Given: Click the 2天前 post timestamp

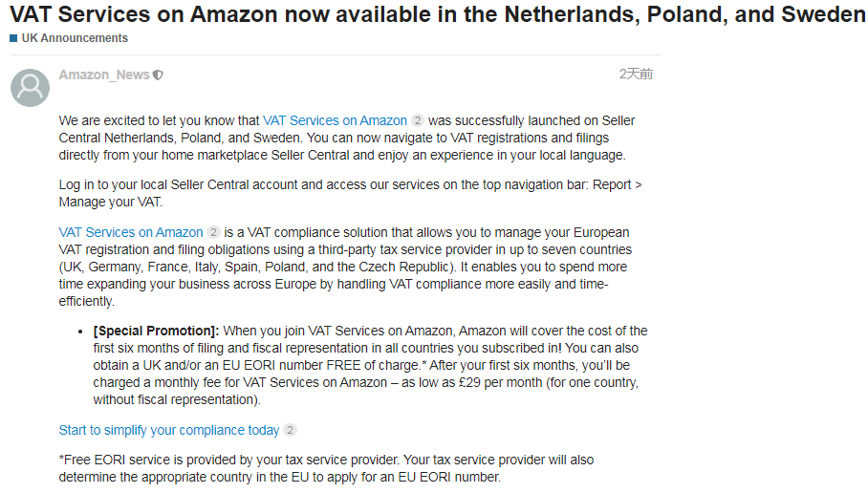Looking at the screenshot, I should point(636,75).
